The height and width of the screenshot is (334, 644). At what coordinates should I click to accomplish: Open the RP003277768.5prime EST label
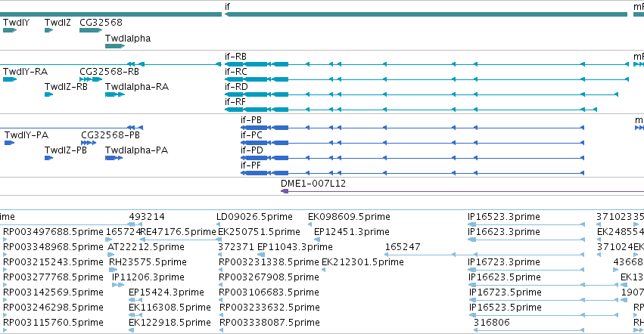53,277
